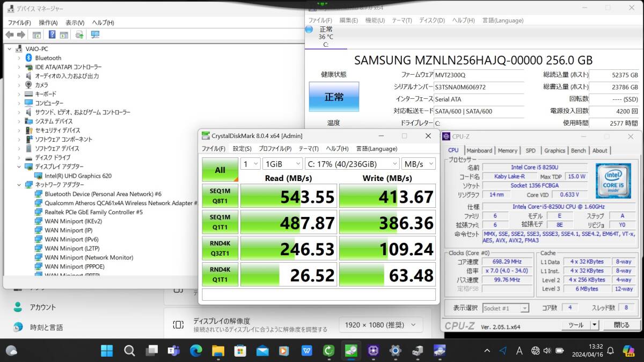
Task: Open CrystalDiskInfo ディスク(D) menu
Action: [x=431, y=20]
